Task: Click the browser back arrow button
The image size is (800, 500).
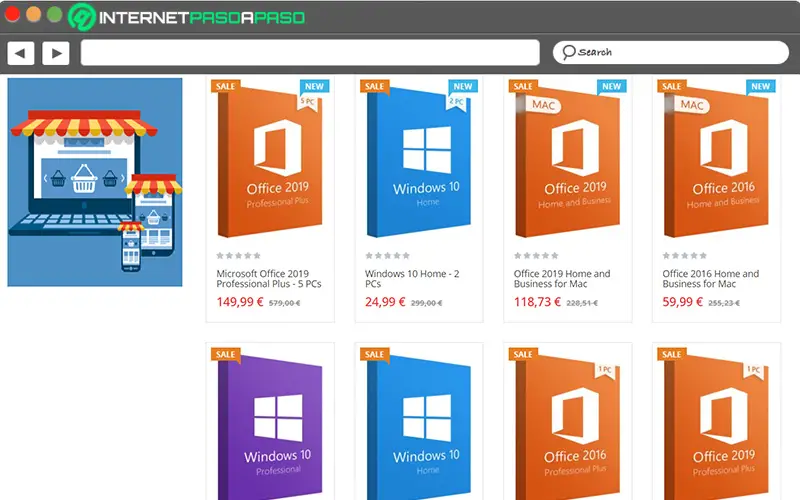Action: click(x=21, y=53)
